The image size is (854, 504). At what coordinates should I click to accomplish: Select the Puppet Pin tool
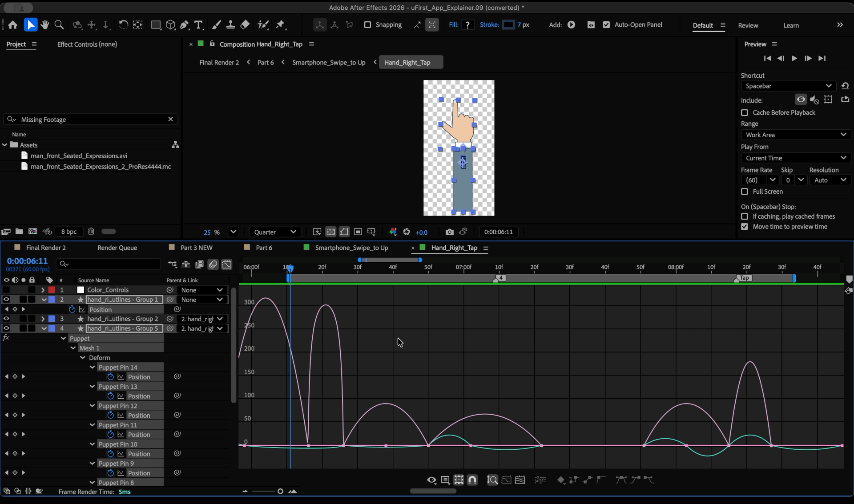(280, 25)
